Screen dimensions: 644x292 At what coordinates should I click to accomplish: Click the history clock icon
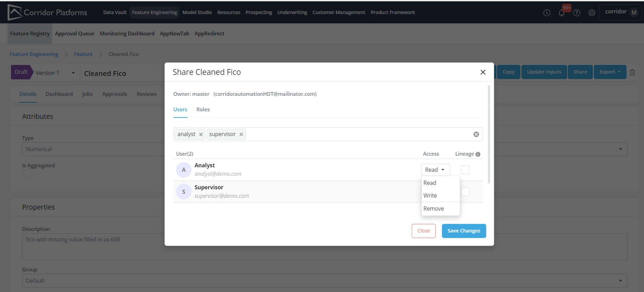(547, 13)
